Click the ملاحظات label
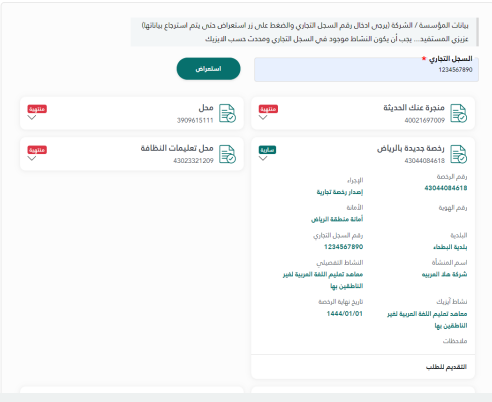Screen dimensions: 492x402 point(455,341)
